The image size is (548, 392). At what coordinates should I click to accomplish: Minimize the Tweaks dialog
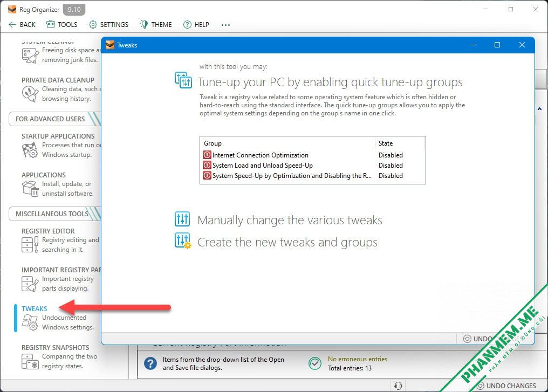(x=473, y=45)
